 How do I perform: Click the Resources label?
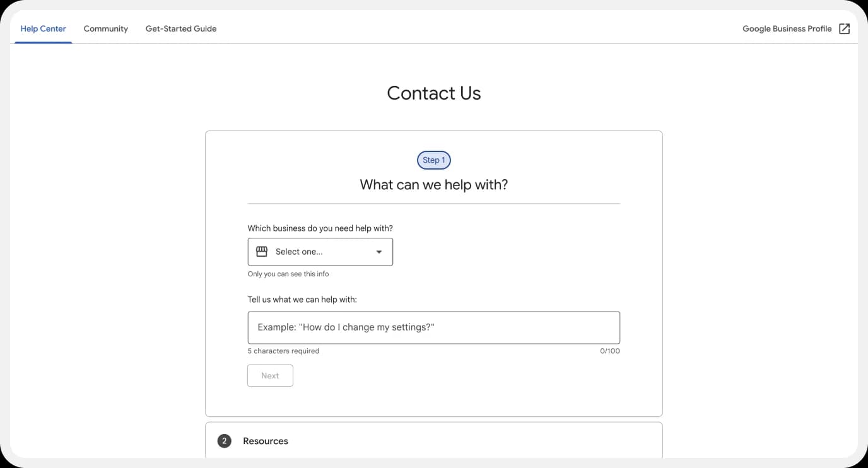[x=266, y=441]
